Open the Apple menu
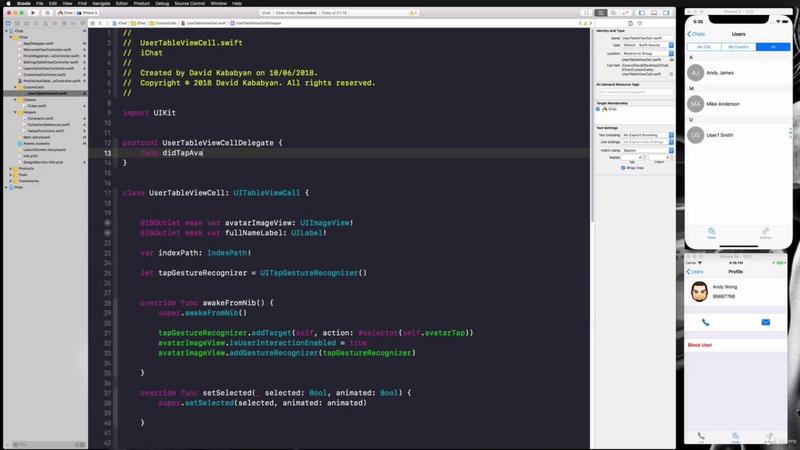This screenshot has height=450, width=800. 8,3
